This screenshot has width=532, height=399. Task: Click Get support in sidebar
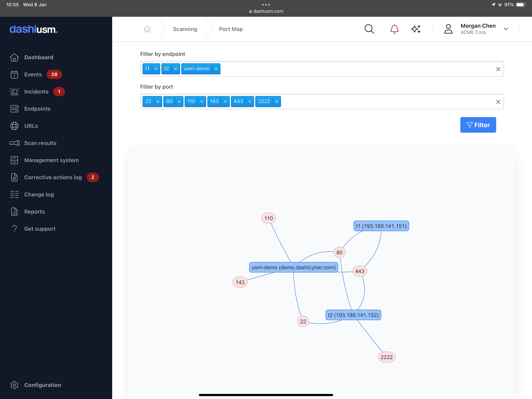(40, 228)
